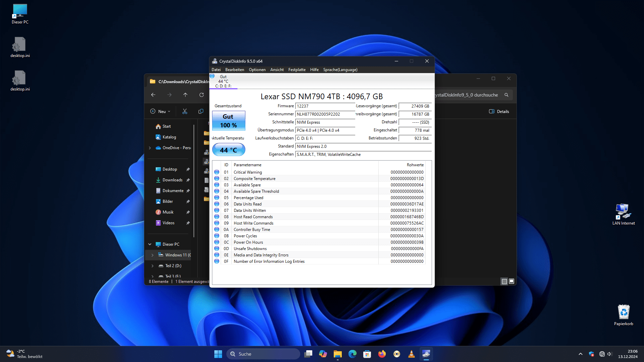
Task: Collapse the Dieser PC tree node
Action: coord(150,244)
